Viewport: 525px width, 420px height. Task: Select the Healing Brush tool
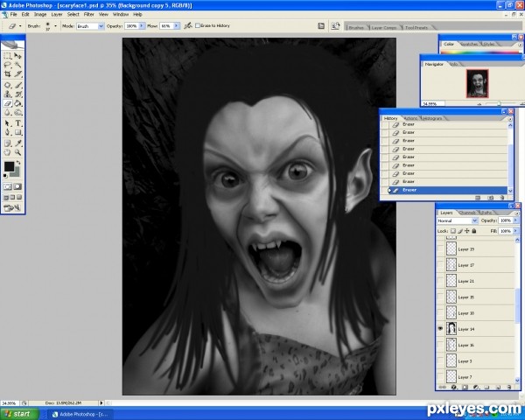pos(7,85)
